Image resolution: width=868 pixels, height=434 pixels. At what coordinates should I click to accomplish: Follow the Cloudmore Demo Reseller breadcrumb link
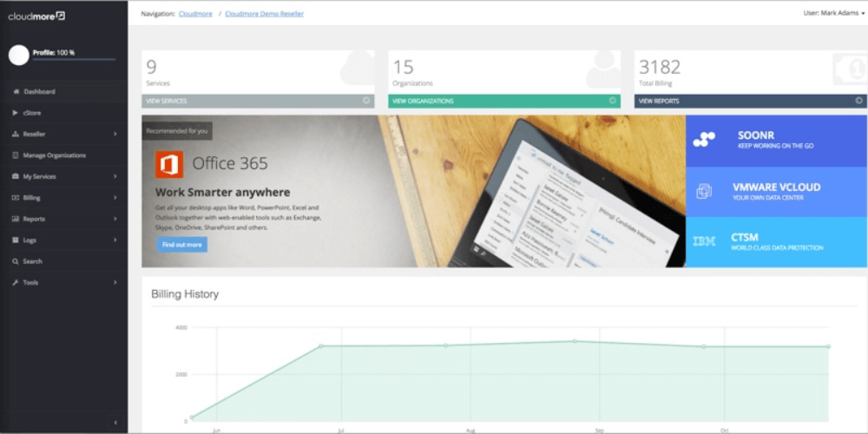coord(264,14)
